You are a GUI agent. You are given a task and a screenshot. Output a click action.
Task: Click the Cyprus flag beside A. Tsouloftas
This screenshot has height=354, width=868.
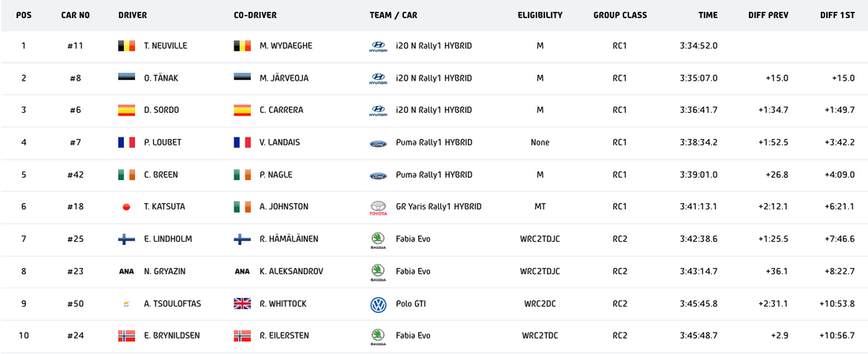point(126,303)
